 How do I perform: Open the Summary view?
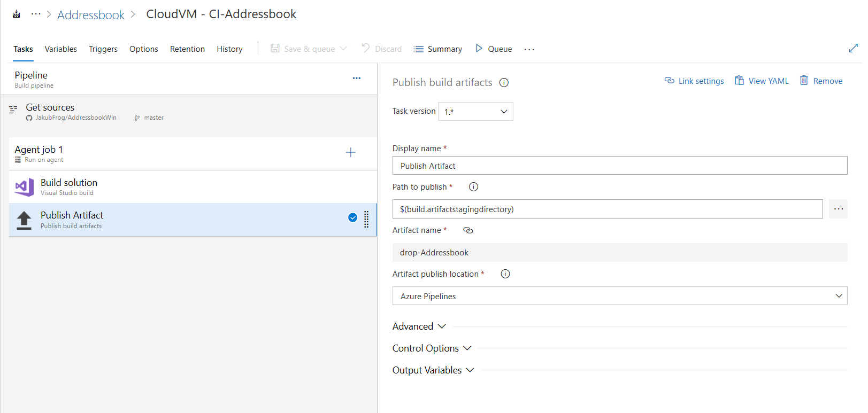[x=445, y=49]
